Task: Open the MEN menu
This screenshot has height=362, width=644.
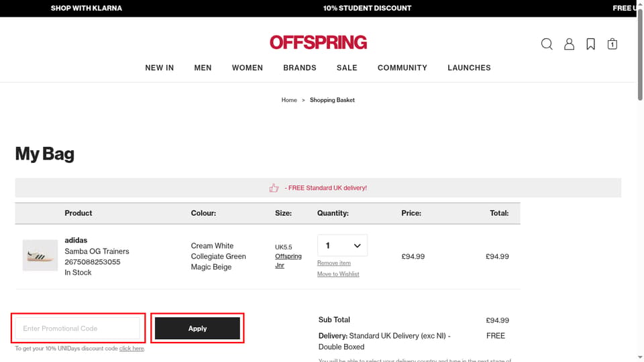Action: [203, 68]
